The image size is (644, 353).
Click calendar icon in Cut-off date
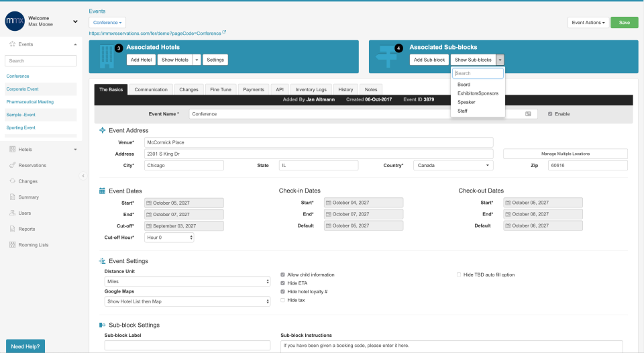pos(149,226)
